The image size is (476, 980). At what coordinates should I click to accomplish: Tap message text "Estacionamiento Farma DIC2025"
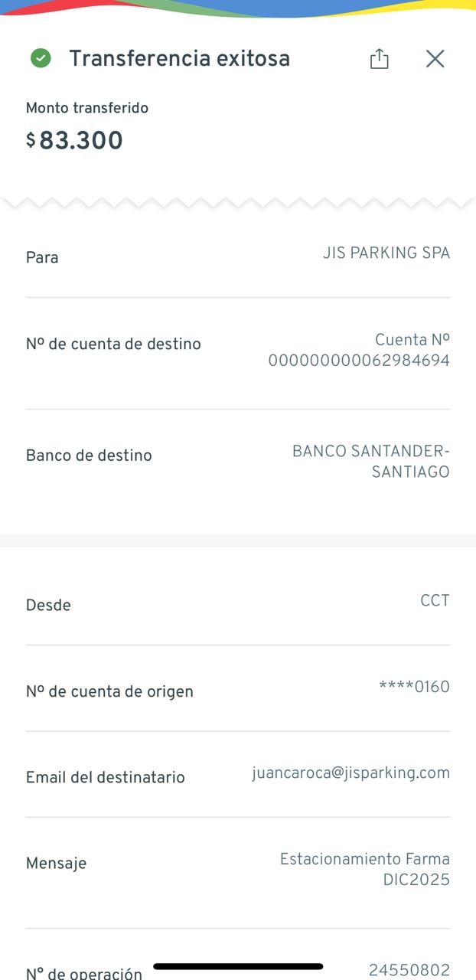click(365, 869)
